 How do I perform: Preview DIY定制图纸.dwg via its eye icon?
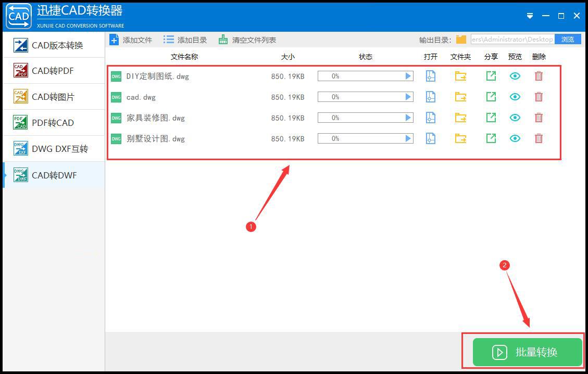(x=515, y=76)
